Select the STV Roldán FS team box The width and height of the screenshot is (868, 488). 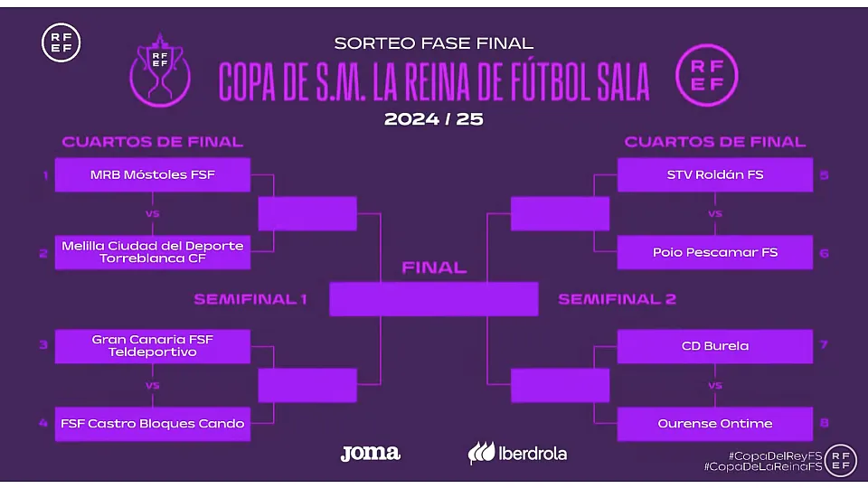coord(714,175)
